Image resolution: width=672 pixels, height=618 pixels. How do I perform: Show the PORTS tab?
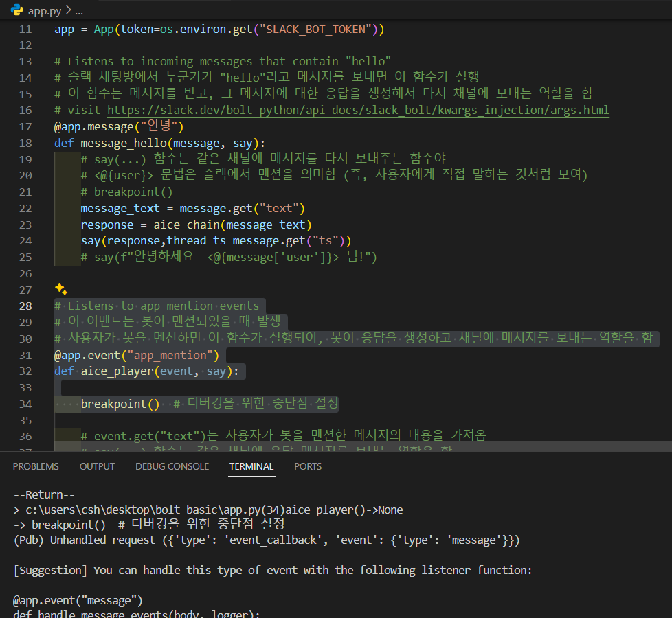pyautogui.click(x=308, y=466)
